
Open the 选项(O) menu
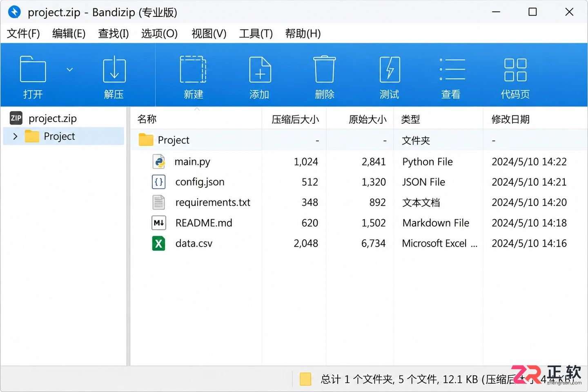point(160,33)
